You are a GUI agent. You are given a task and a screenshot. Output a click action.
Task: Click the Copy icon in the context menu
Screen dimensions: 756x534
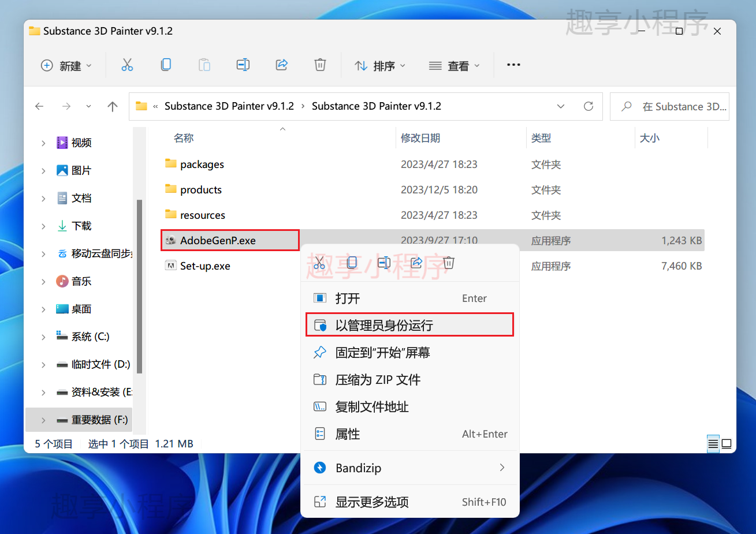(x=352, y=263)
